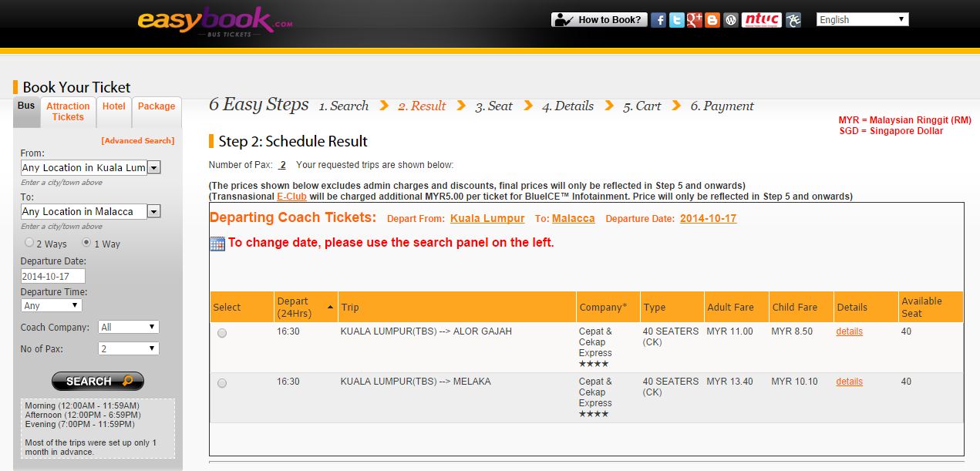This screenshot has height=471, width=980.
Task: Open details link for ALOR GAJAH trip
Action: coord(849,331)
